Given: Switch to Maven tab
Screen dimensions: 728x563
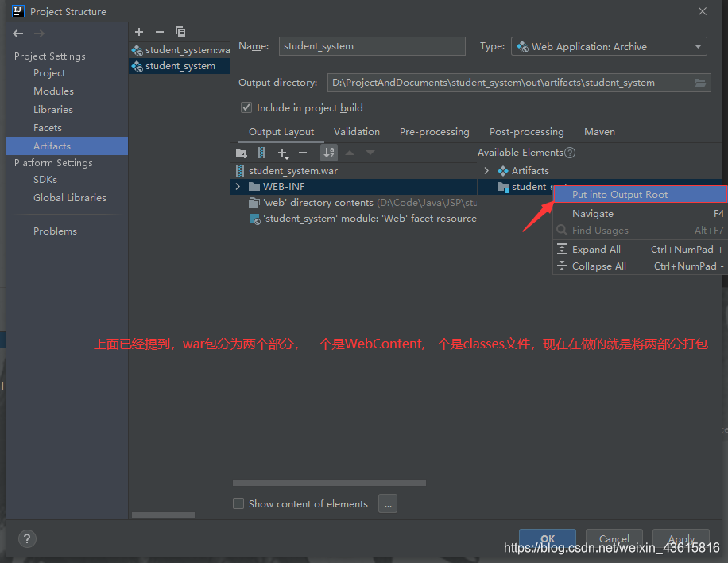Looking at the screenshot, I should (x=599, y=132).
